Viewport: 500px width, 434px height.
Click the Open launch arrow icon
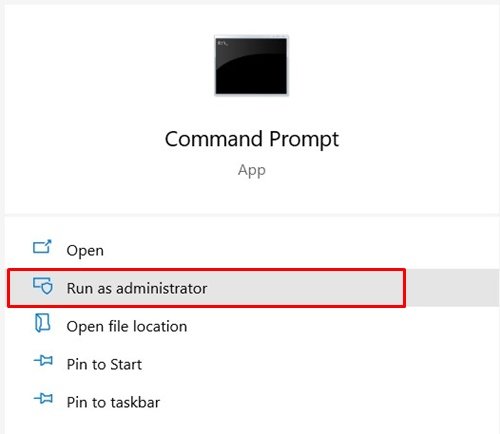pyautogui.click(x=42, y=247)
